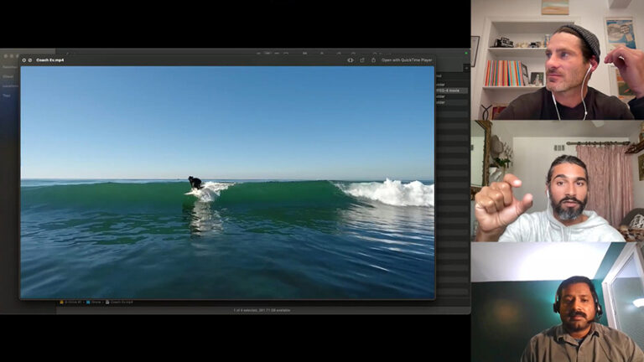Close the Quick Look preview window
This screenshot has width=644, height=362.
pyautogui.click(x=23, y=59)
